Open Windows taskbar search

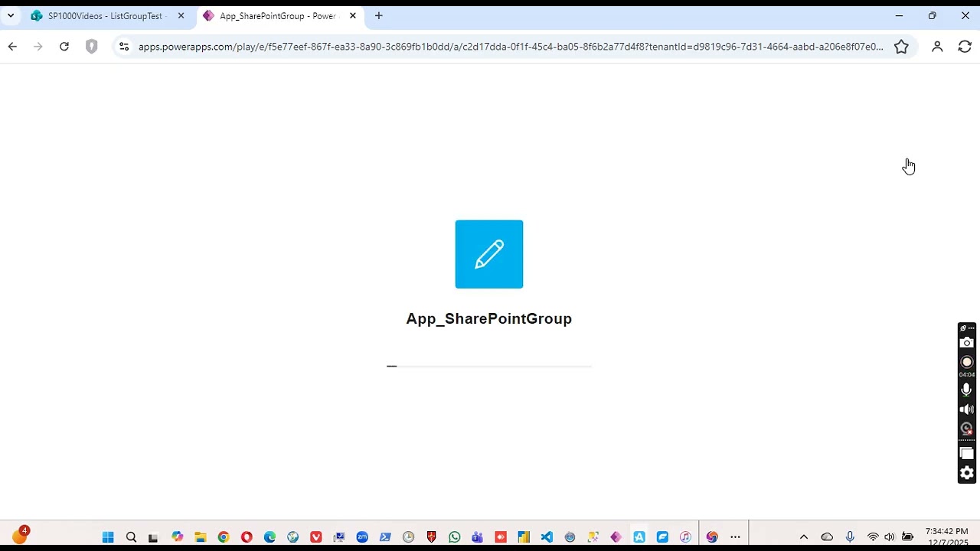point(131,537)
